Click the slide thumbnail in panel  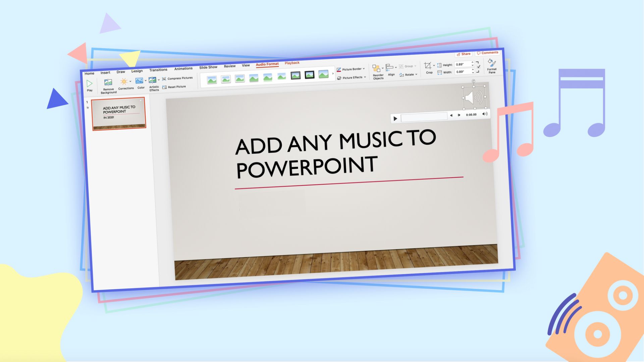point(119,114)
